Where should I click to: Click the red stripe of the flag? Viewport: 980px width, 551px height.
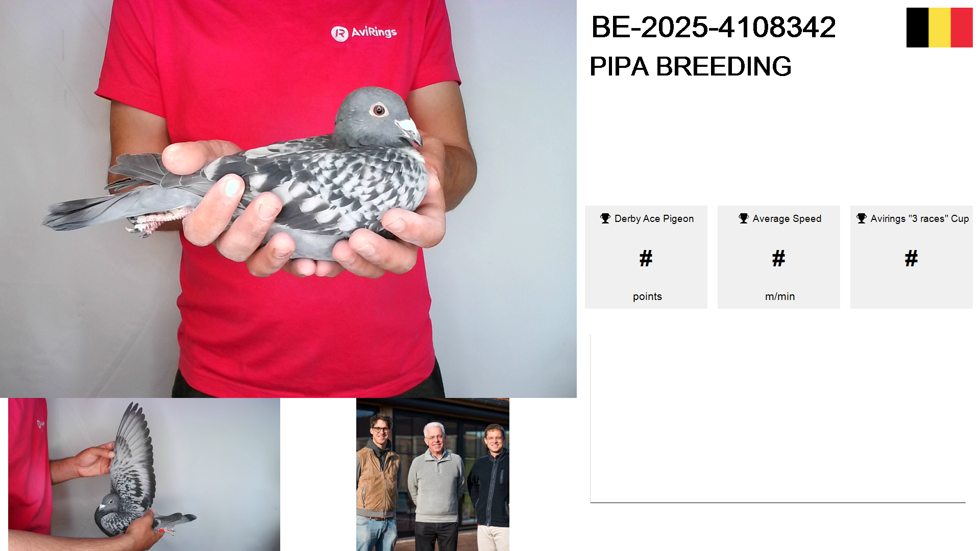tap(962, 28)
